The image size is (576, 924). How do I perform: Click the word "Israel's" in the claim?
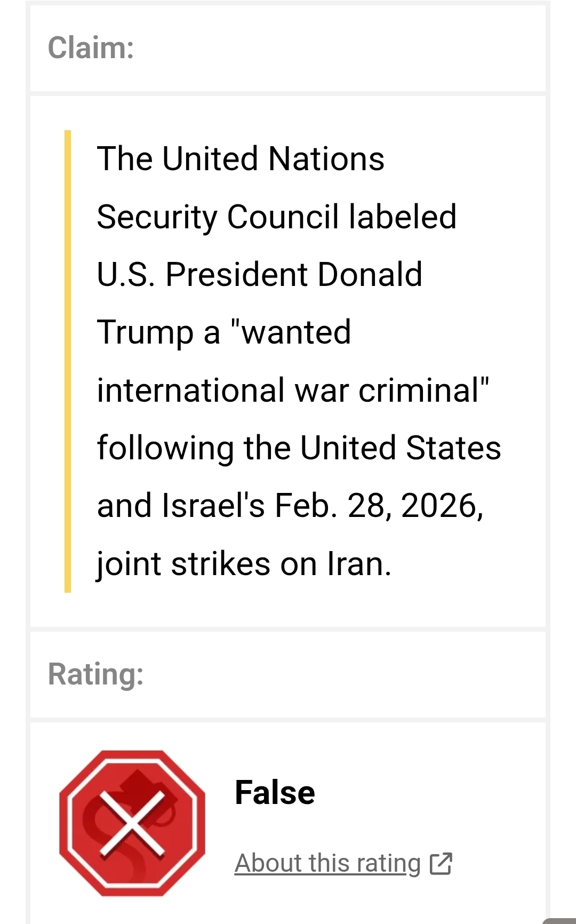tap(213, 506)
